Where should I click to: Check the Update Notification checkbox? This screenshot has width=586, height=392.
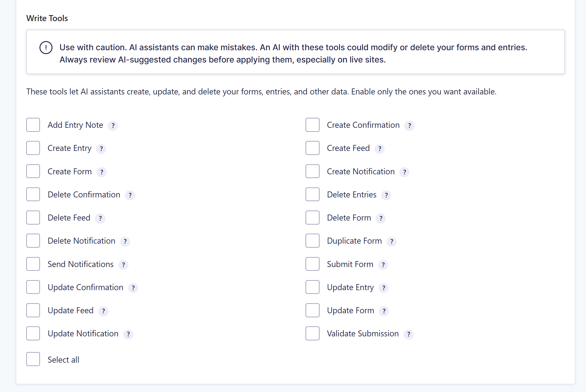[x=33, y=334]
